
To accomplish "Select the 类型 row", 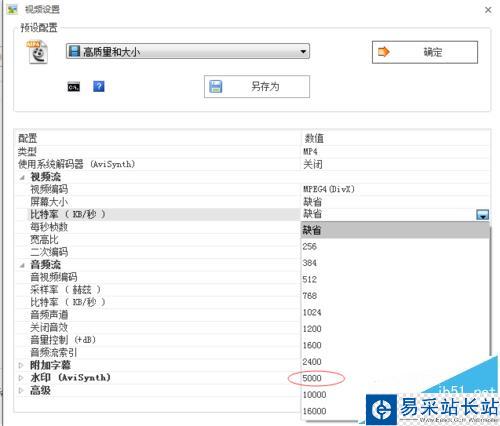I will (253, 152).
